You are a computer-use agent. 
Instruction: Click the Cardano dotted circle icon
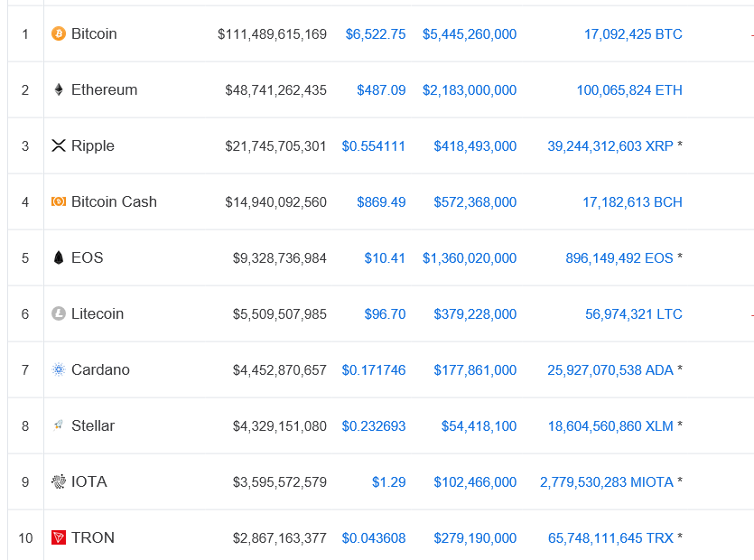(x=59, y=370)
